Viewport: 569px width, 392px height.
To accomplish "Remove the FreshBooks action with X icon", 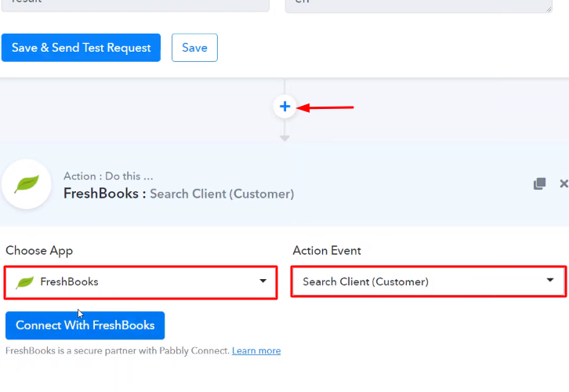I will tap(564, 183).
